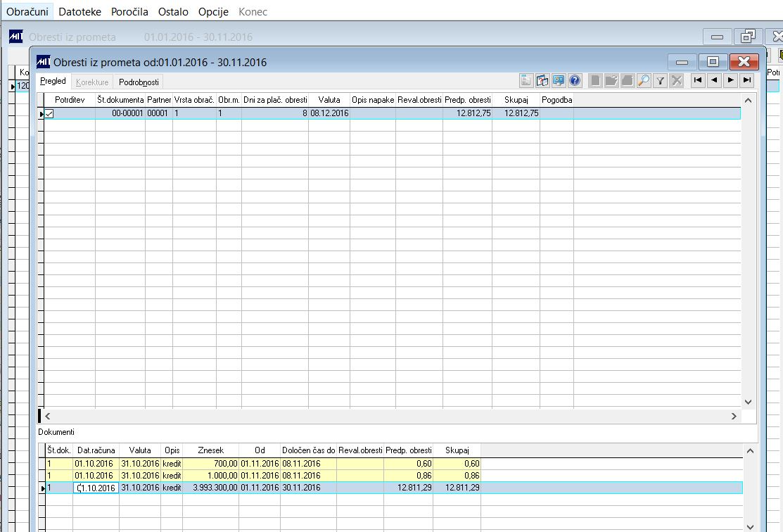Image resolution: width=783 pixels, height=532 pixels.
Task: Open the Ostalo menu
Action: pos(173,11)
